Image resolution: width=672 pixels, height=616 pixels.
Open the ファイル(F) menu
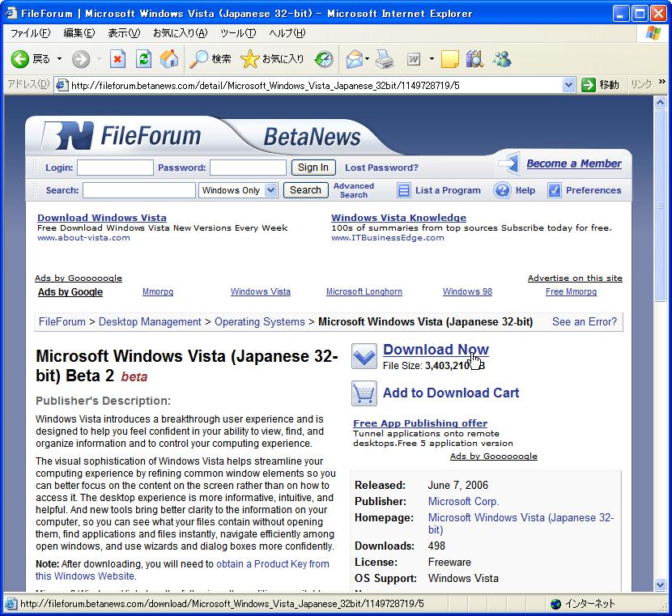coord(30,33)
